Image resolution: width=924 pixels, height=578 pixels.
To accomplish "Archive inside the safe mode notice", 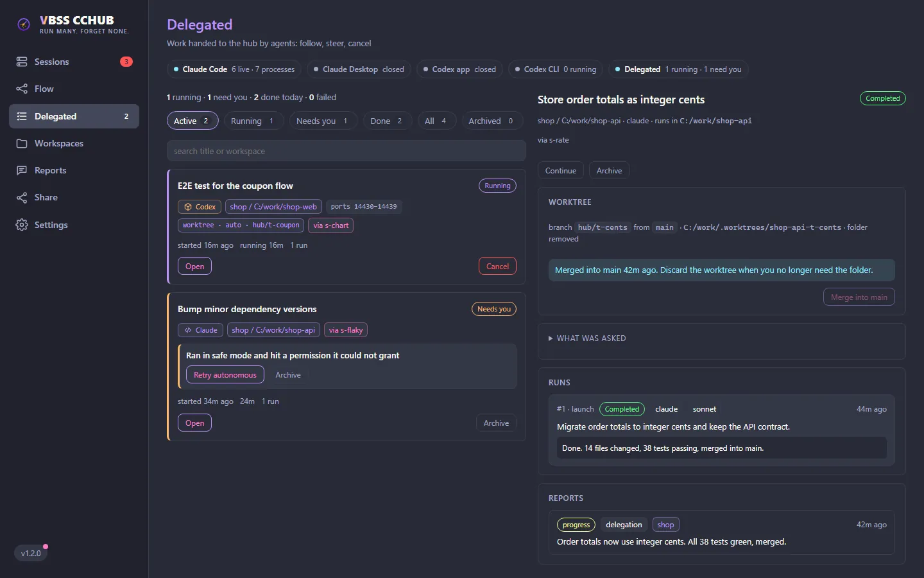I will click(x=288, y=375).
